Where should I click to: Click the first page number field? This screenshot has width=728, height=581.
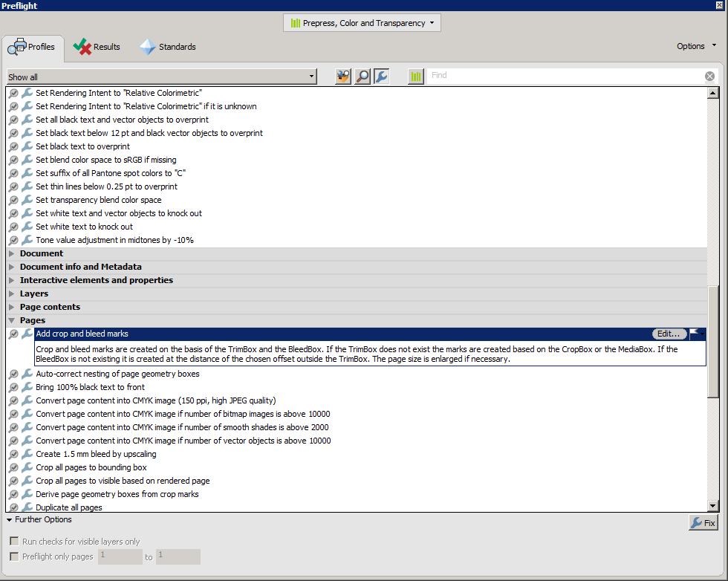(x=120, y=556)
